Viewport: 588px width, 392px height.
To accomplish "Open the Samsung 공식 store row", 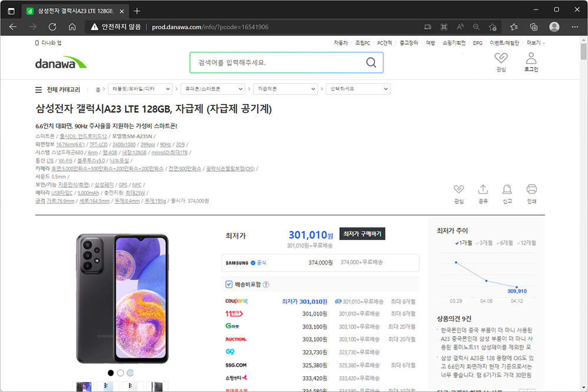I will [x=320, y=263].
